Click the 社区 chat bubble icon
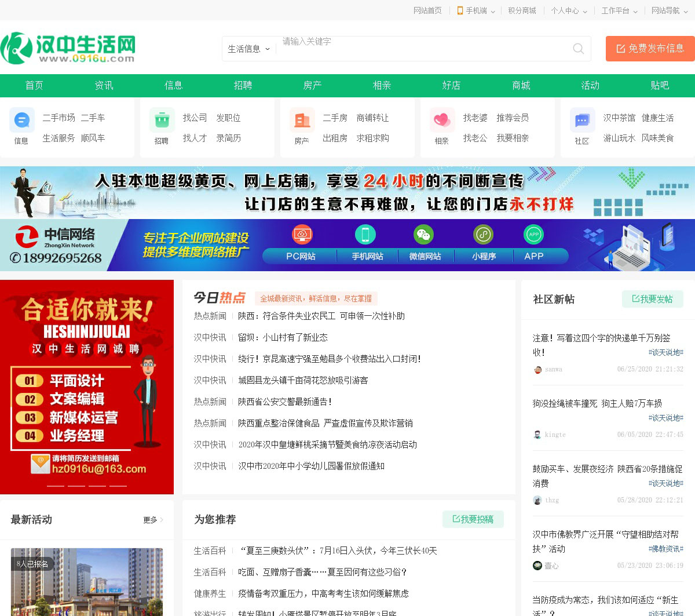 (582, 121)
